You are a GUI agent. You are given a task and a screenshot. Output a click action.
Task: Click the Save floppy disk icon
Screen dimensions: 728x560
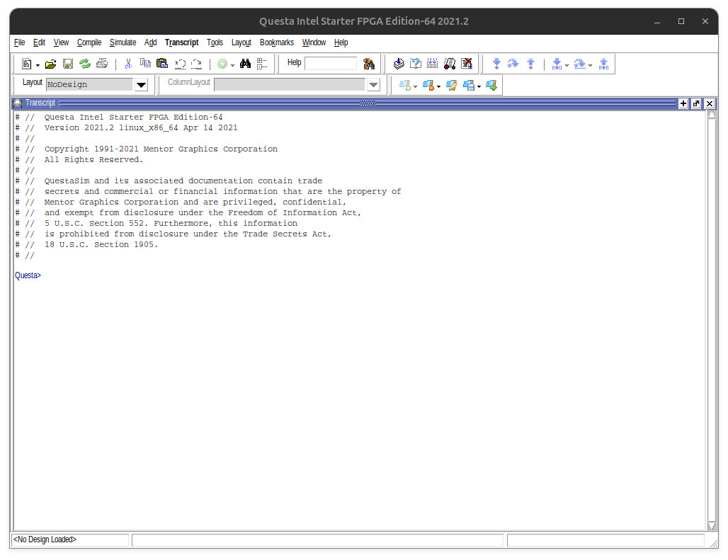pos(68,64)
